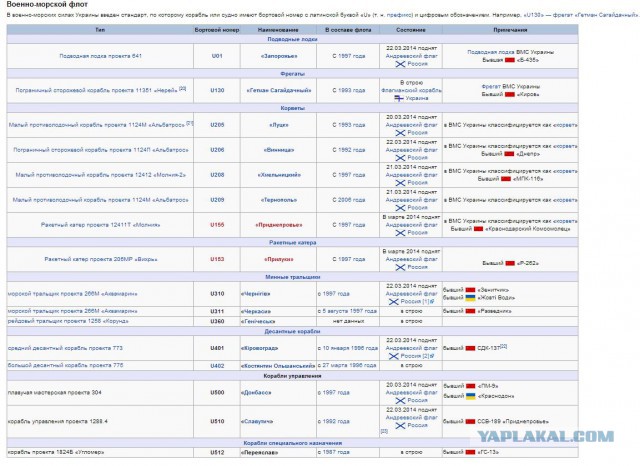
Task: Click the Soviet flag icon beside «Киров»
Action: coord(509,94)
